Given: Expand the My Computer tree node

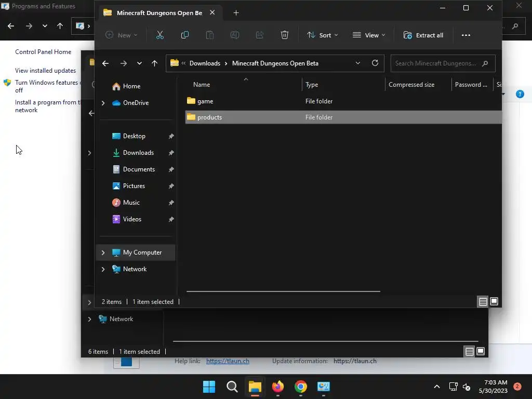Looking at the screenshot, I should pos(103,252).
